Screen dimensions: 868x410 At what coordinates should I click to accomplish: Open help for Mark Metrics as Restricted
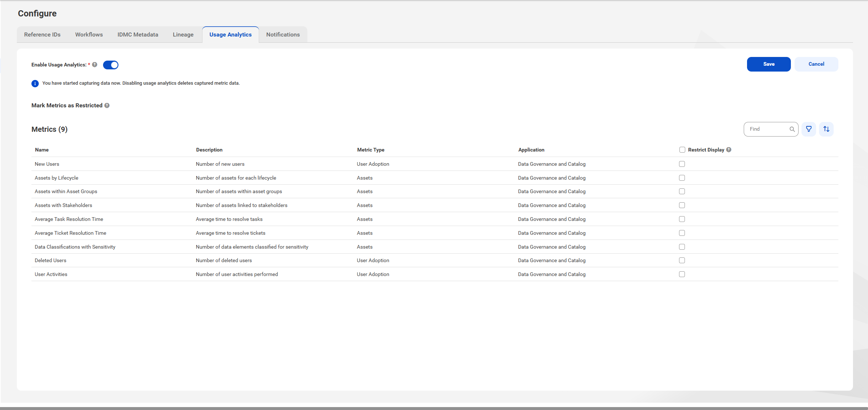(x=107, y=106)
